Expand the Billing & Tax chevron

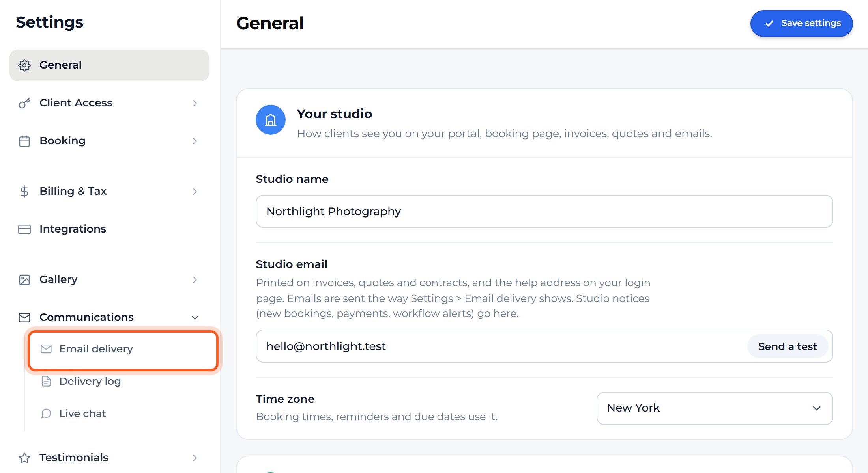(195, 192)
